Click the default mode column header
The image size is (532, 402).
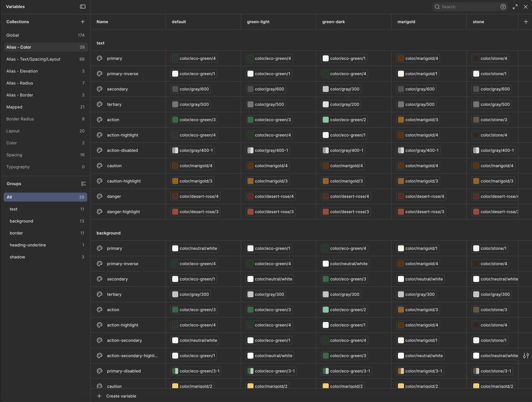click(203, 22)
